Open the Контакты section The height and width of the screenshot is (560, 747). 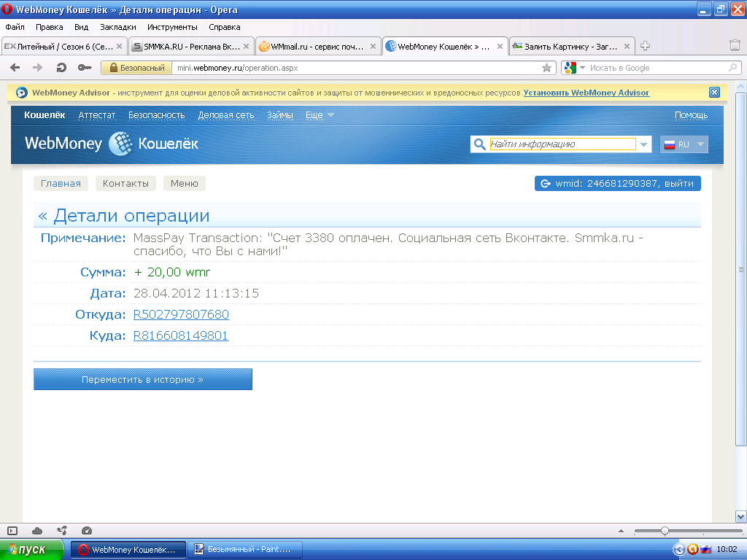pos(125,183)
